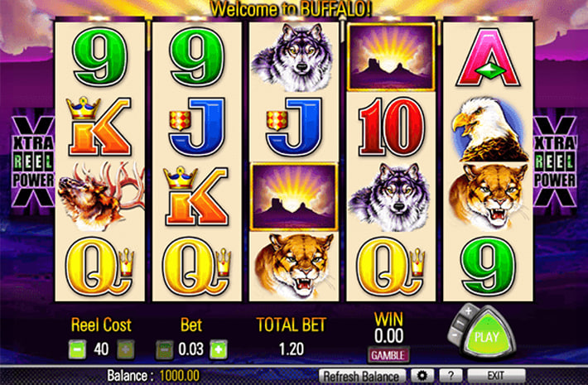This screenshot has width=588, height=385.
Task: Click the bald eagle symbol
Action: tap(489, 128)
